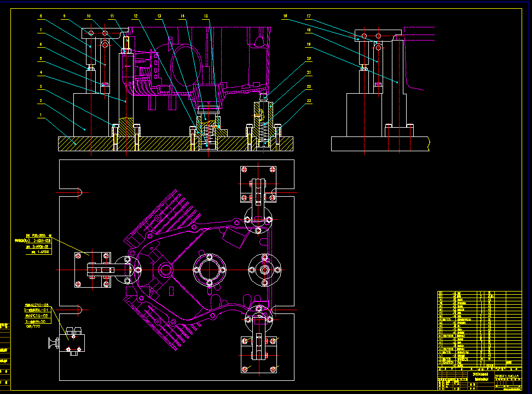Pick callout number 16
The width and height of the screenshot is (532, 394).
[x=285, y=16]
